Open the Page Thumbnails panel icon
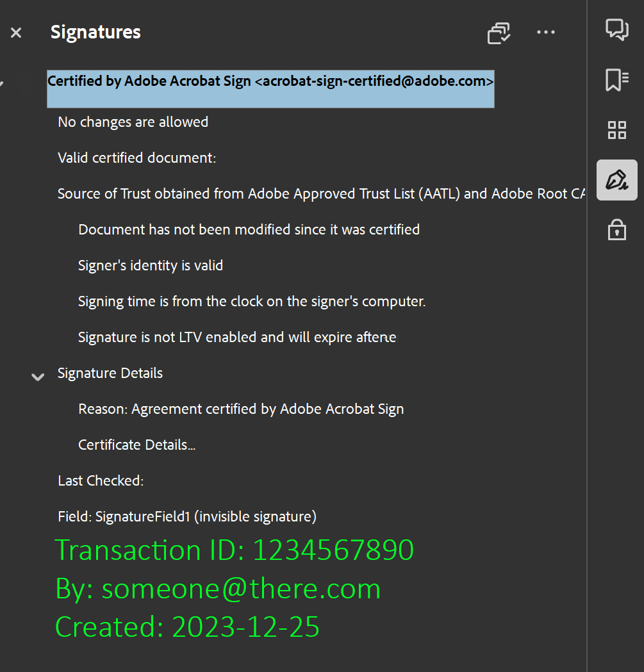Screen dimensions: 644x672 [616, 129]
